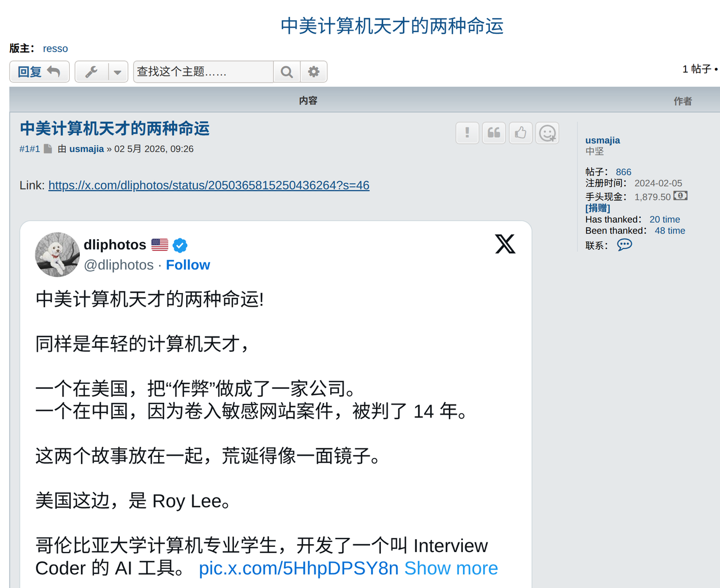This screenshot has height=588, width=720.
Task: Click the 中坚 rank label
Action: coord(595,151)
